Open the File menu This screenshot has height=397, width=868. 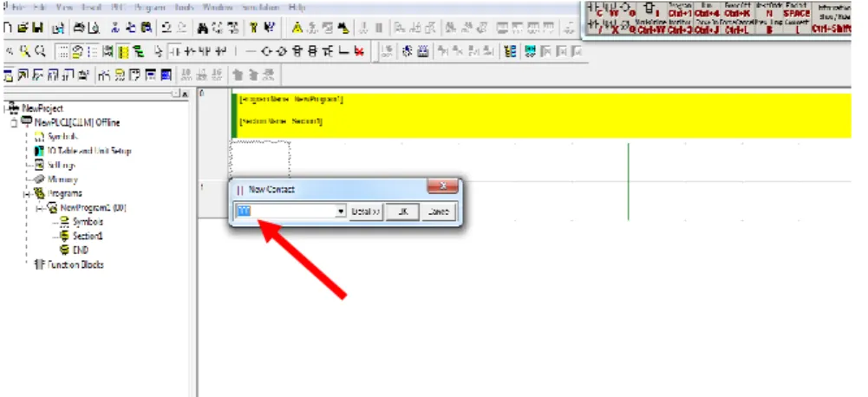tap(17, 8)
